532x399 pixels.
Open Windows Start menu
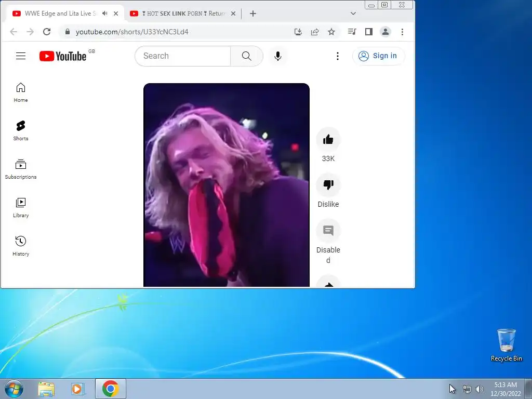click(x=14, y=389)
